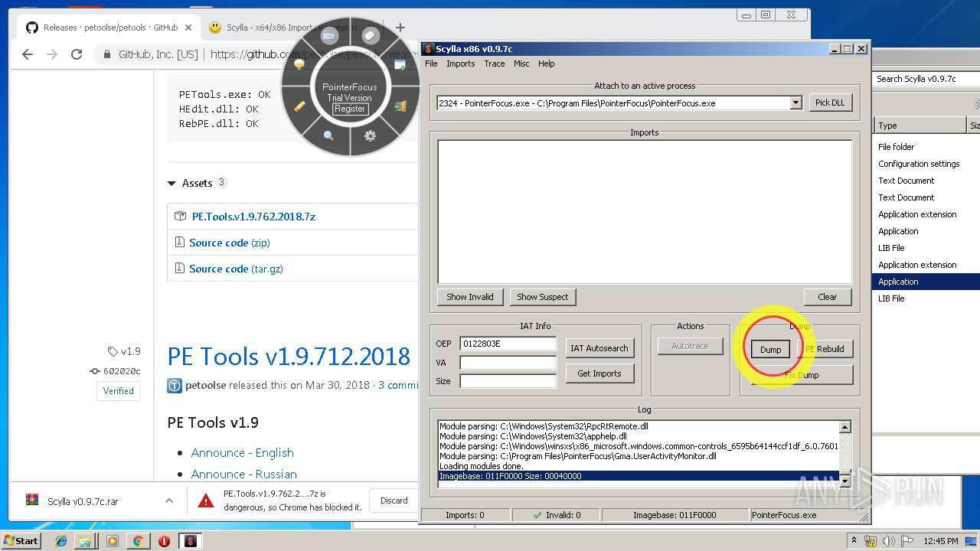Click the VA input field
The height and width of the screenshot is (551, 980).
[x=508, y=363]
